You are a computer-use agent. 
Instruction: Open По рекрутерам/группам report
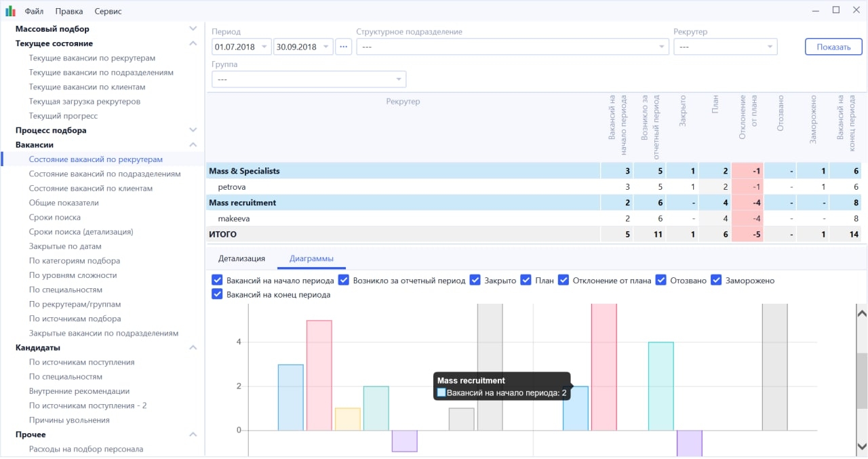click(x=75, y=304)
